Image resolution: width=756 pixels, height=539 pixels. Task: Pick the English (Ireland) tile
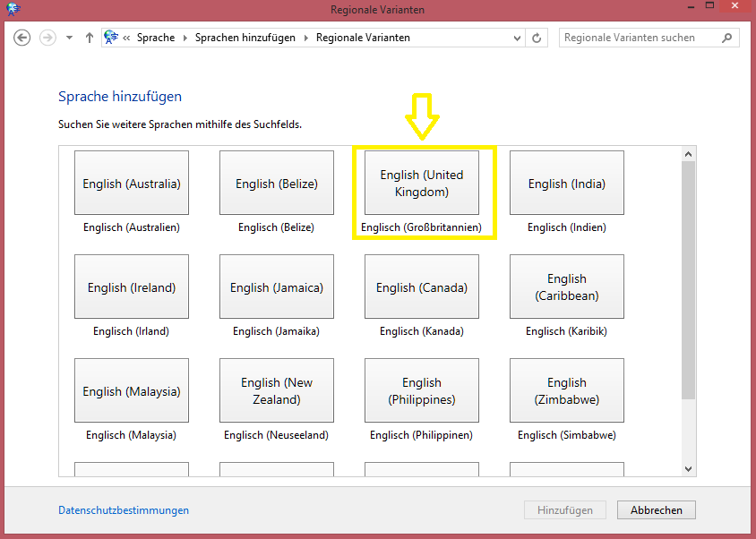(132, 287)
